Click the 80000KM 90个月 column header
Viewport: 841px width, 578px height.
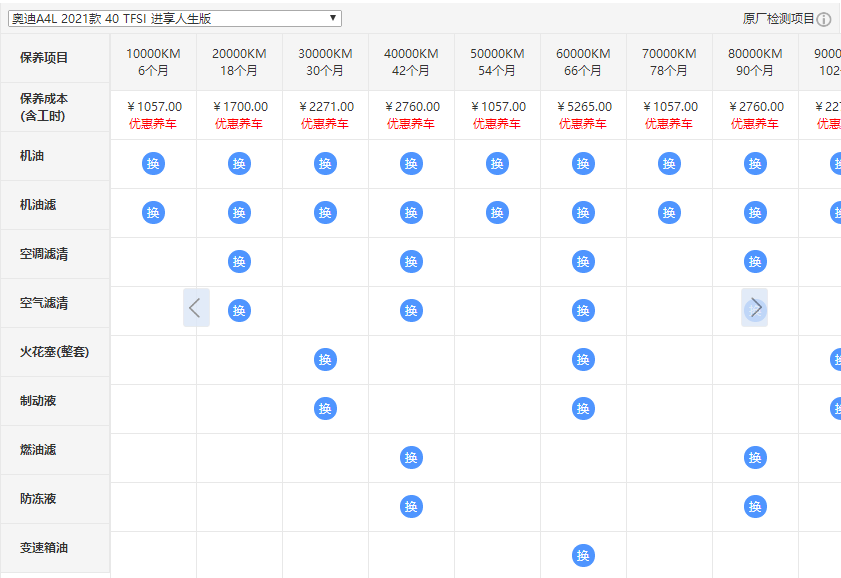pyautogui.click(x=755, y=62)
